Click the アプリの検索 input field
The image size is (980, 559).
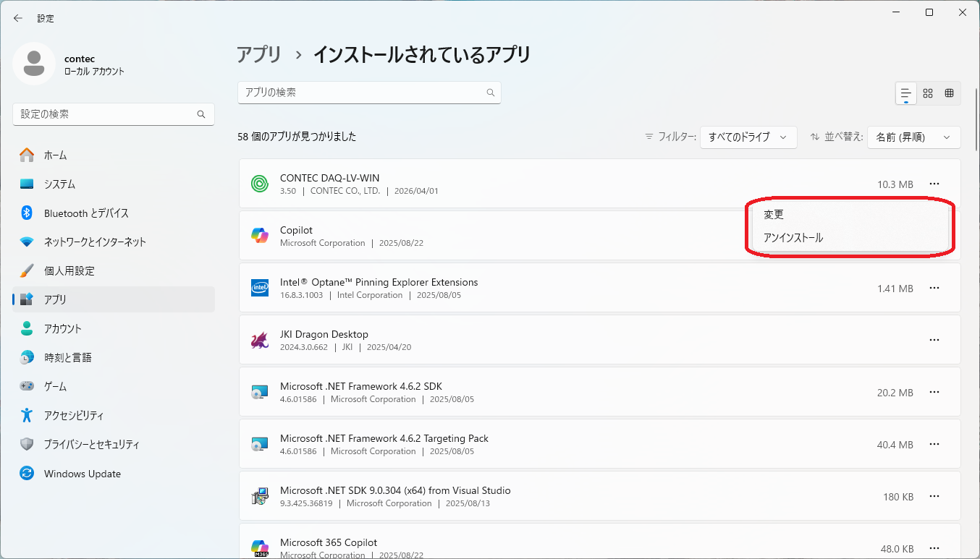[x=369, y=93]
